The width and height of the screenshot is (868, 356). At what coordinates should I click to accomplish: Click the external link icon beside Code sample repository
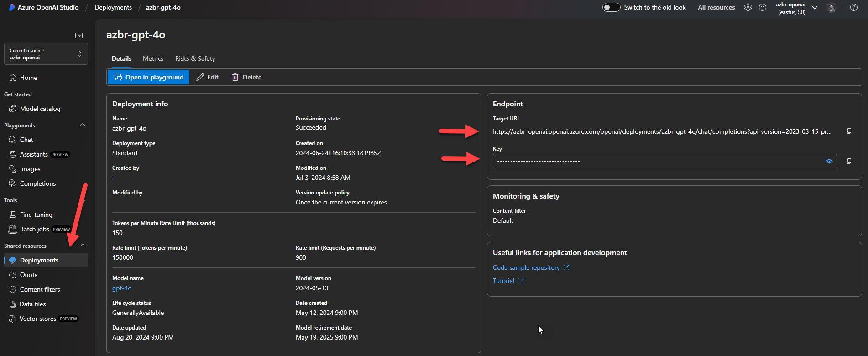click(566, 267)
